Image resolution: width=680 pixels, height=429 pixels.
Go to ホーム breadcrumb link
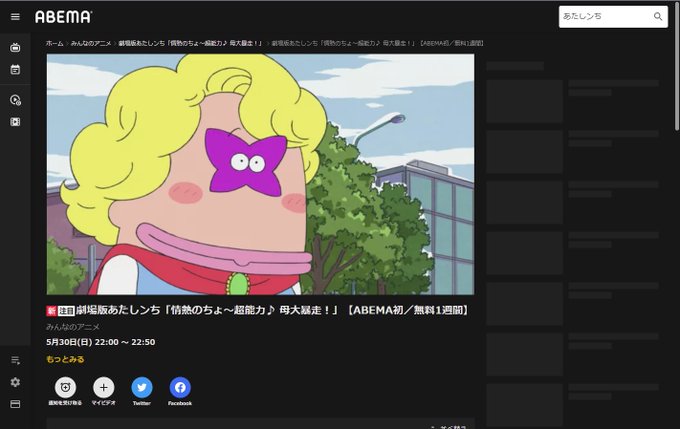click(55, 43)
